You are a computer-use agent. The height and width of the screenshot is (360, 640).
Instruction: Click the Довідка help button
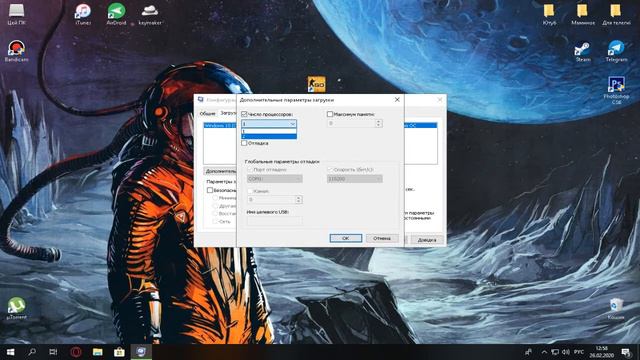tap(427, 240)
